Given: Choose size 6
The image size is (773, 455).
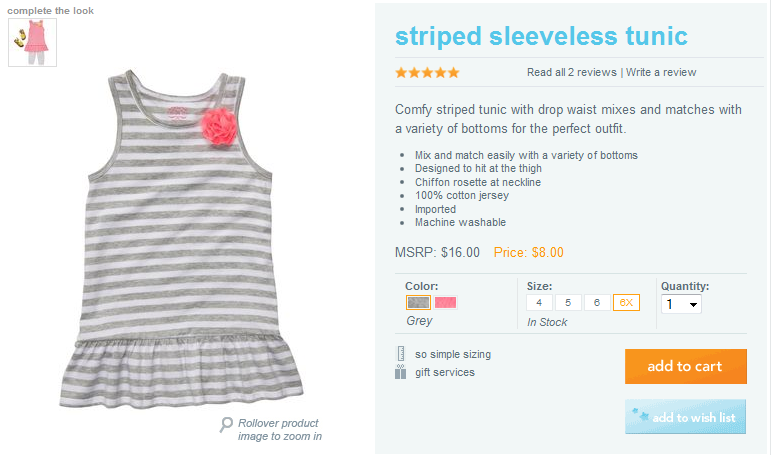Looking at the screenshot, I should (597, 302).
